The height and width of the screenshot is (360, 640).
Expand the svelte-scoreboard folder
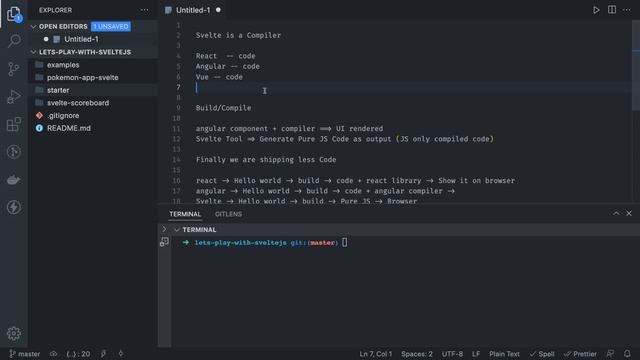coord(78,103)
